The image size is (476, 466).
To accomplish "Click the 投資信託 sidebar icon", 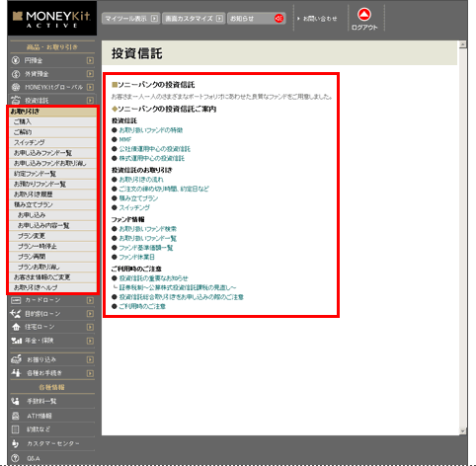I will (16, 100).
